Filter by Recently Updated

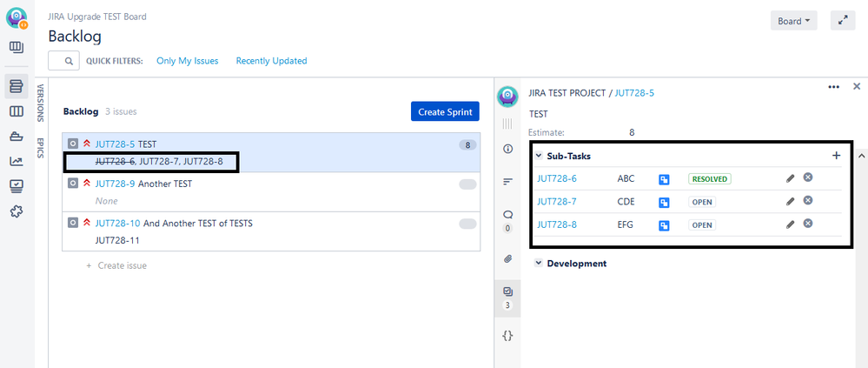click(272, 61)
